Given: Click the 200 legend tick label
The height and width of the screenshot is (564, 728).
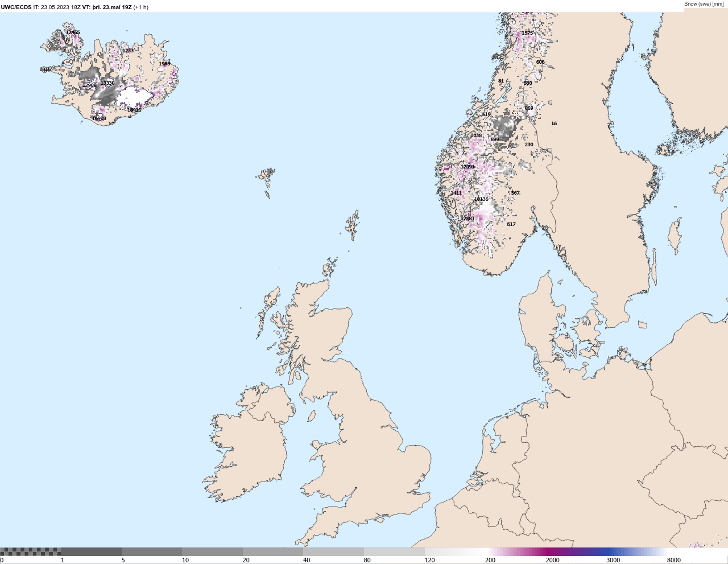Looking at the screenshot, I should (x=490, y=561).
